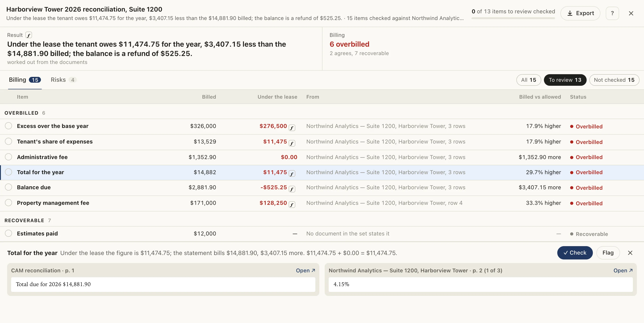Open the help question mark button
The width and height of the screenshot is (644, 323).
click(612, 13)
